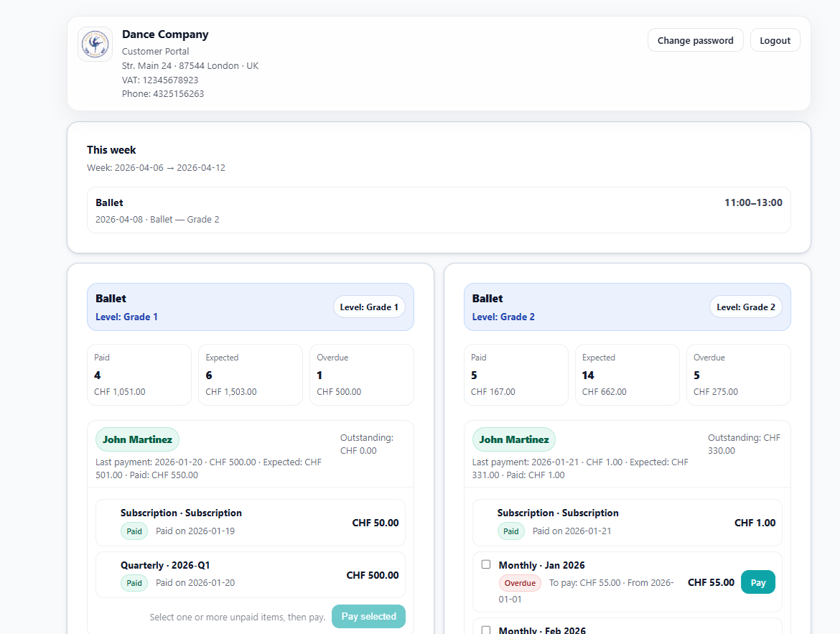
Task: Click the CHF 1.00 Subscription row
Action: pyautogui.click(x=626, y=523)
